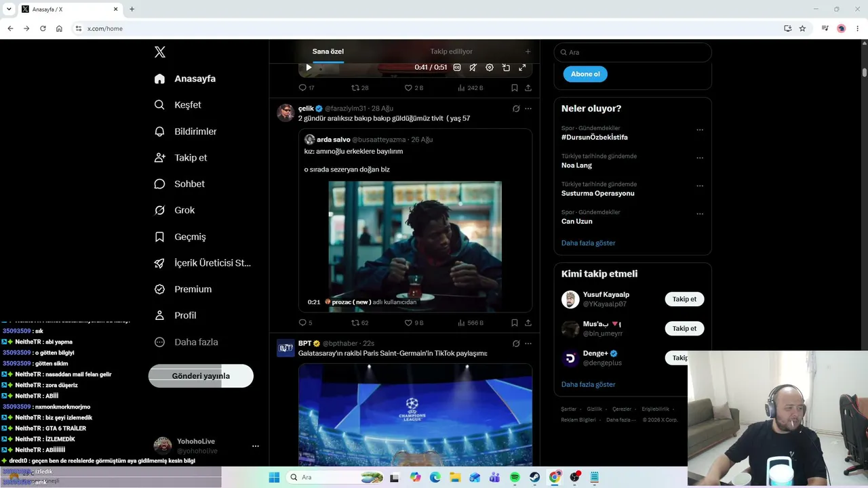This screenshot has width=868, height=488.
Task: Click Grok icon on BPT post
Action: click(516, 344)
